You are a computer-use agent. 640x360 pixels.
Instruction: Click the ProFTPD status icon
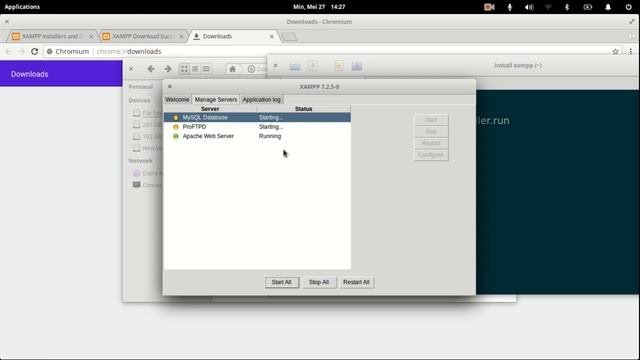point(176,127)
